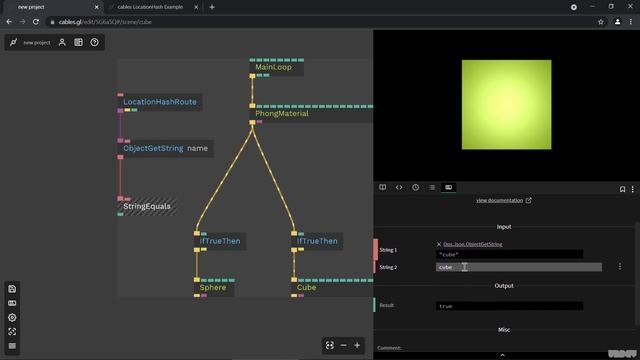Click the bottom square icon in left sidebar
640x360 pixels.
coord(12,346)
